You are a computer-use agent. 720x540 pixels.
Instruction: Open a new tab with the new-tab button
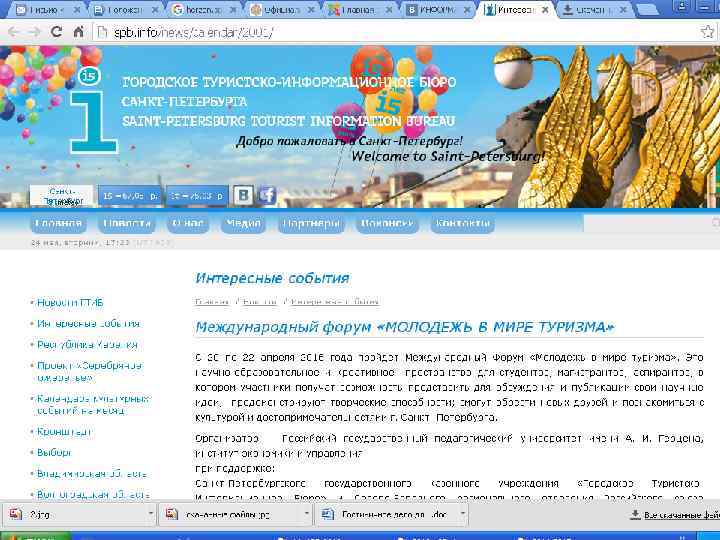(x=647, y=9)
